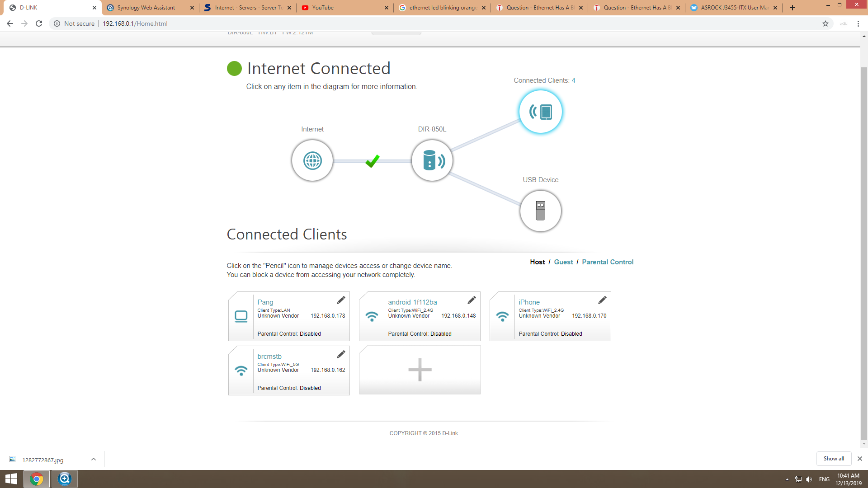The width and height of the screenshot is (868, 488).
Task: Open the downloaded 1282772867.jpg file
Action: [x=43, y=460]
